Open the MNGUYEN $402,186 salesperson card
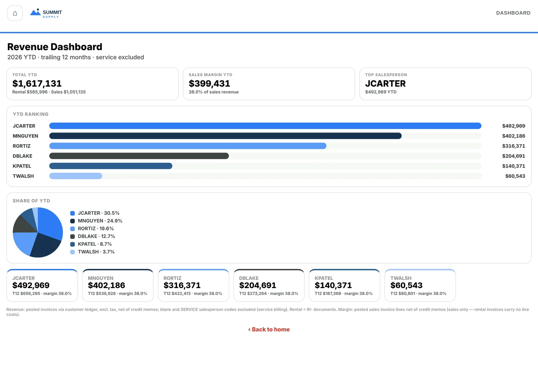This screenshot has height=392, width=538. click(118, 285)
